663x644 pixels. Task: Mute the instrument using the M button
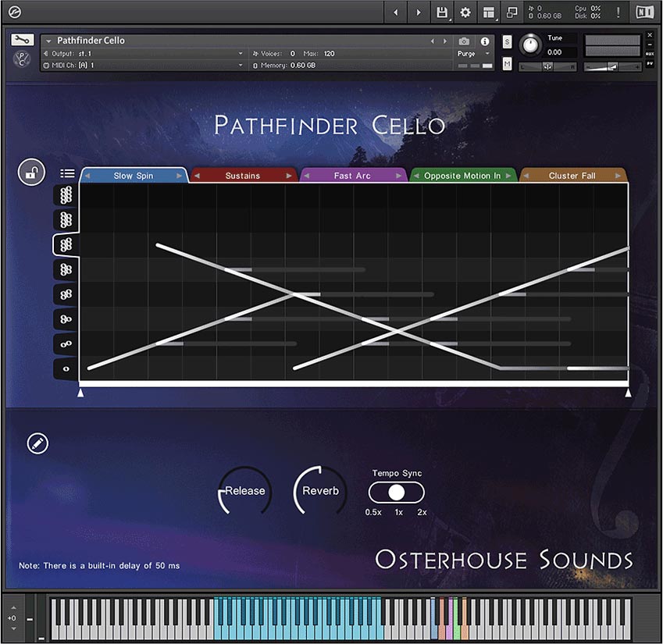(506, 62)
